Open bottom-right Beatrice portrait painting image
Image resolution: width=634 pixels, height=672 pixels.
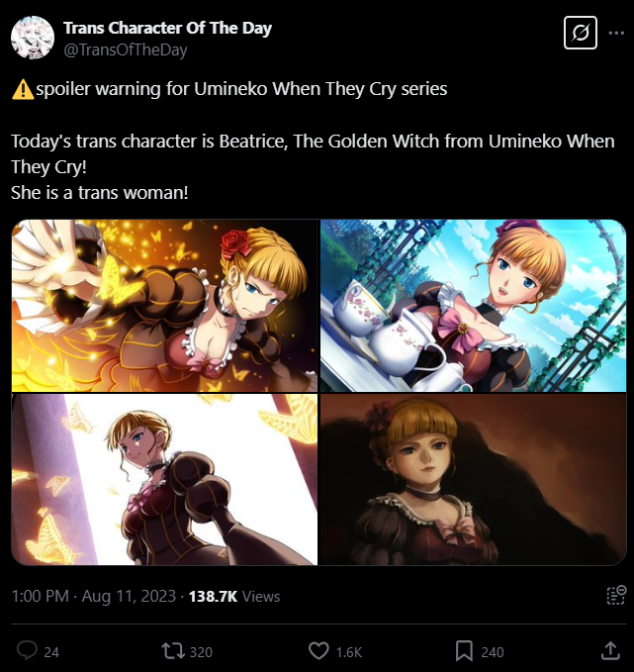coord(474,480)
